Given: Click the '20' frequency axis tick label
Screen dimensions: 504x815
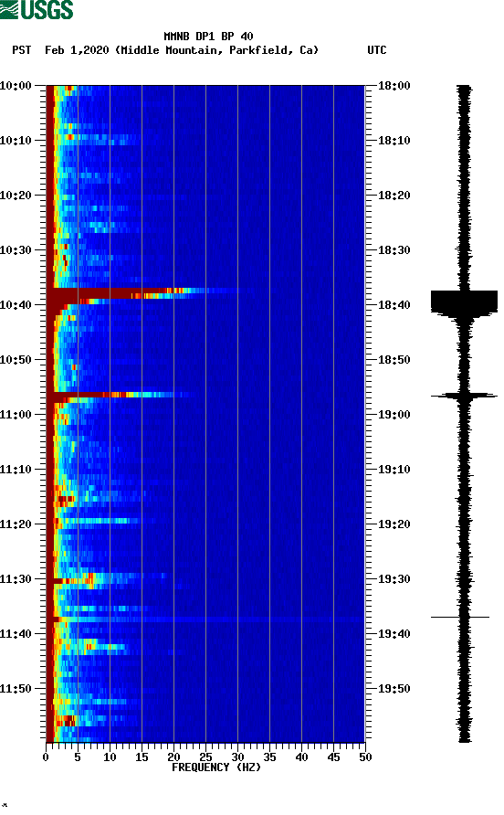Looking at the screenshot, I should tap(173, 757).
